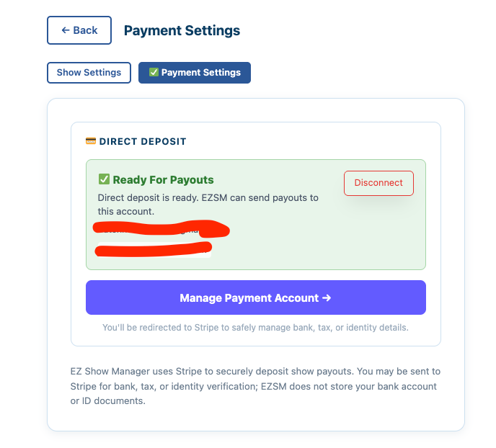Select the Payment Settings tab
Image resolution: width=496 pixels, height=448 pixels.
coord(195,73)
